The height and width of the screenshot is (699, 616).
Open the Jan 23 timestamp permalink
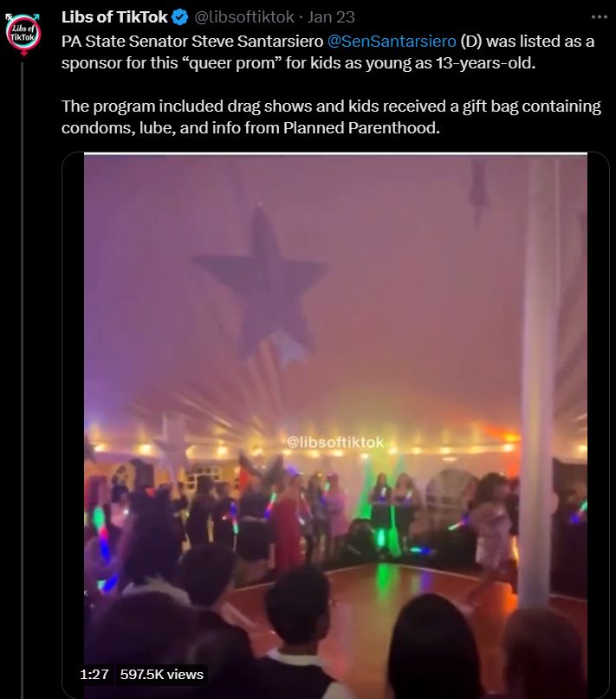(x=331, y=17)
